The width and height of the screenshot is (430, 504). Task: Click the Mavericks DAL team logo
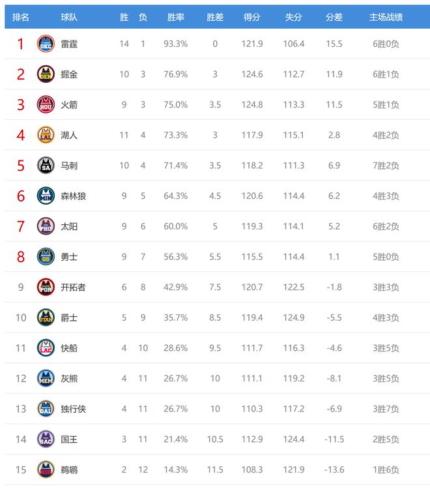tap(45, 409)
